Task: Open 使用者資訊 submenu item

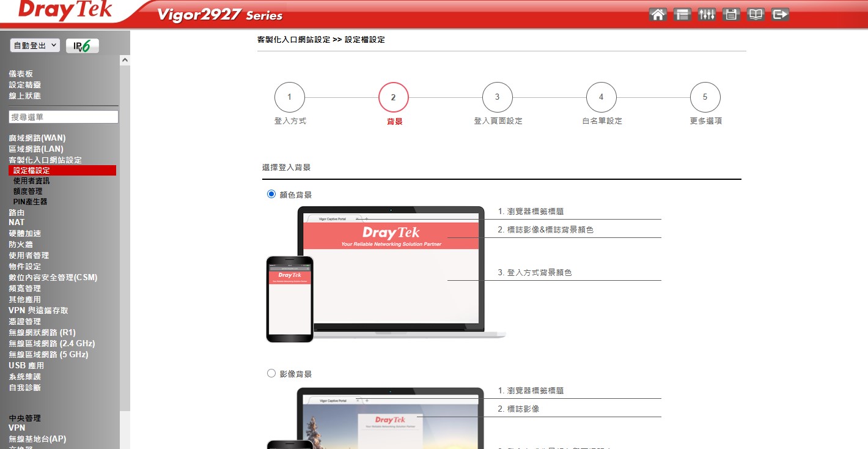Action: [x=32, y=181]
